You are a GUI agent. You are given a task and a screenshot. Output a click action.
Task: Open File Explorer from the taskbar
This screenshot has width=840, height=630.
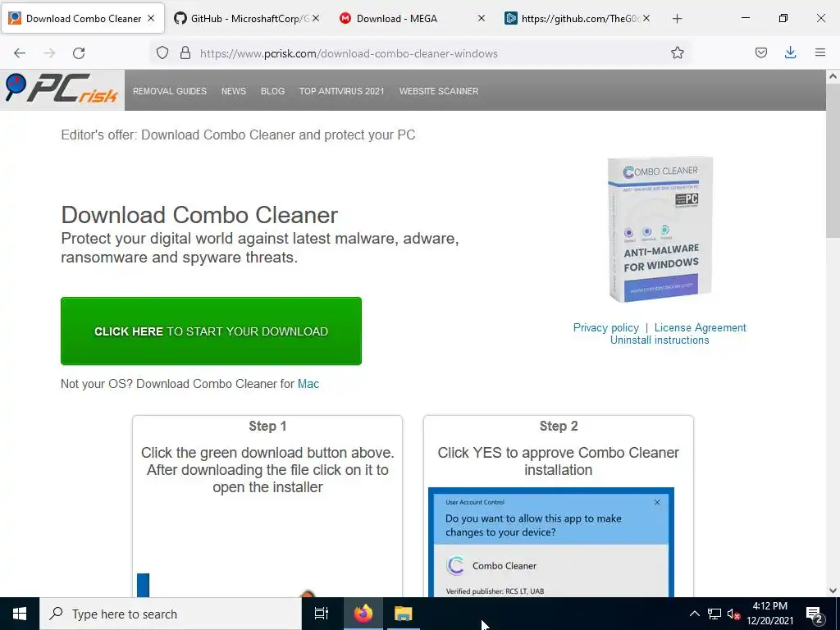[x=404, y=614]
